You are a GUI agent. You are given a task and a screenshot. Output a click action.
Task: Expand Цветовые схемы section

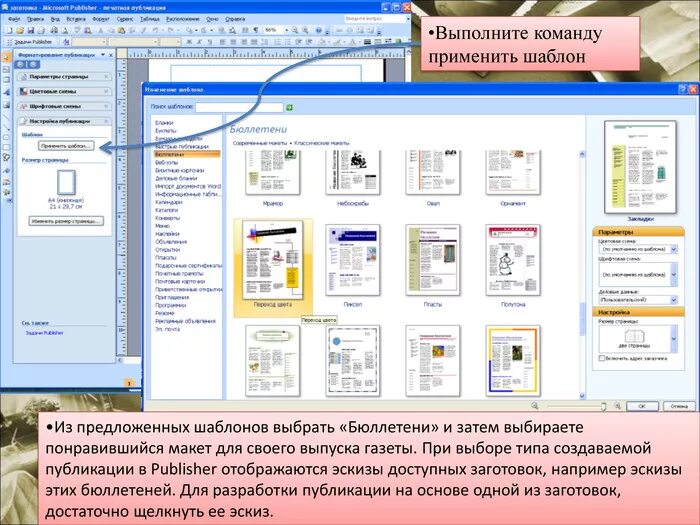[64, 92]
